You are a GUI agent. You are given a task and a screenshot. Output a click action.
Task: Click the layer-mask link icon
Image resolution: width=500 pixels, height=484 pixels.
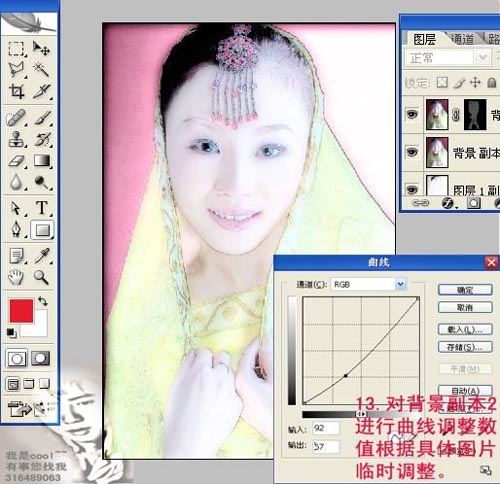456,115
